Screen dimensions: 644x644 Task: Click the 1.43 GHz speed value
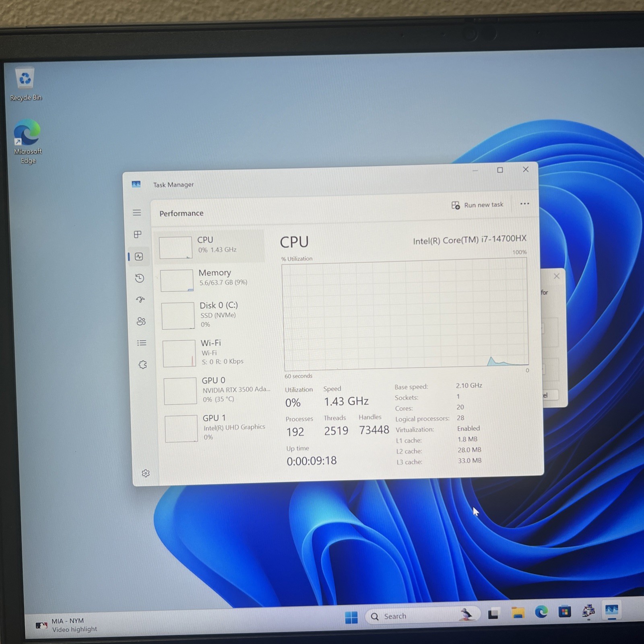pos(346,401)
